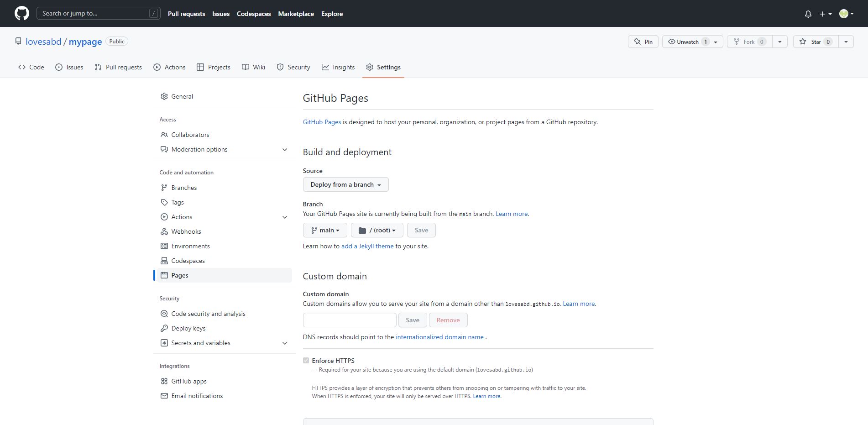Click the Settings tab

coord(383,67)
